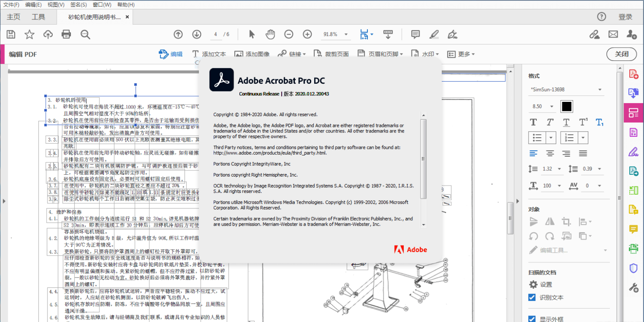Toggle the 显示外框 checkbox
Screen dimensions: 644x322
pos(532,319)
